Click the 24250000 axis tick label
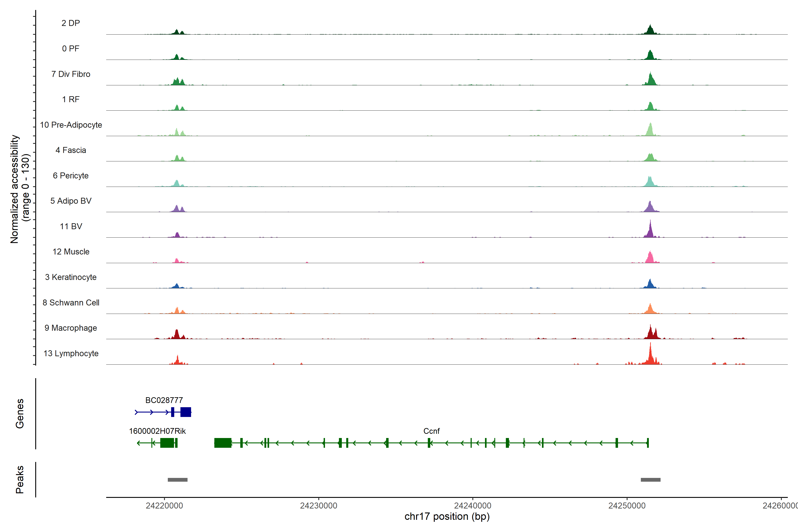Image resolution: width=798 pixels, height=532 pixels. click(627, 506)
